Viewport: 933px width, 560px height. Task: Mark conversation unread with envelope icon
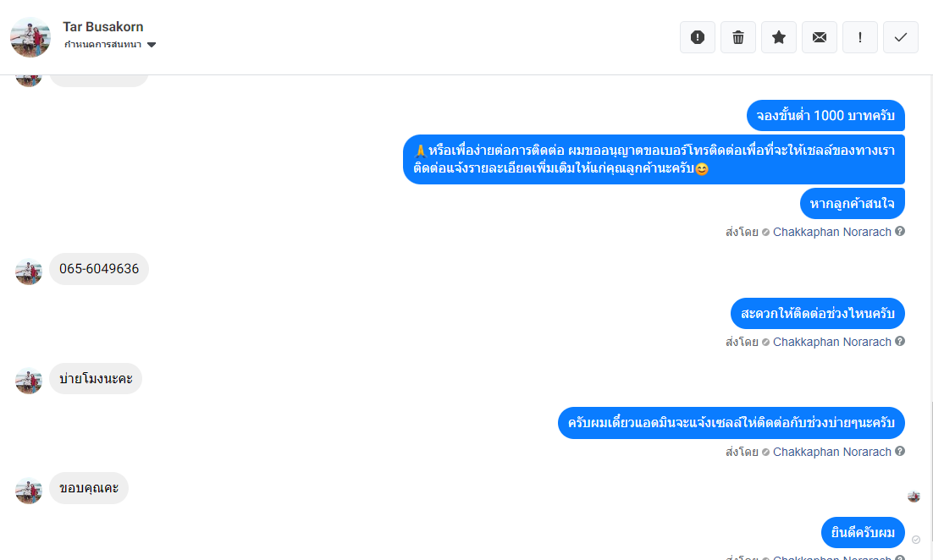click(x=820, y=37)
